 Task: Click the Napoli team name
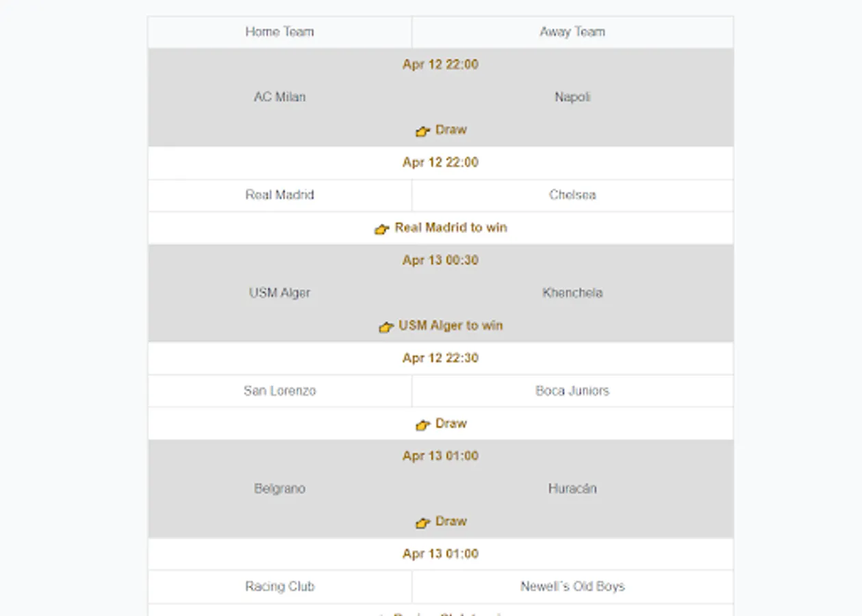572,97
